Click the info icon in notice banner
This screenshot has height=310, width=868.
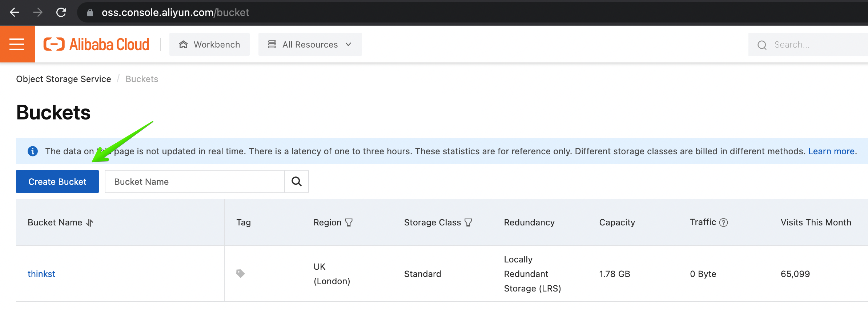tap(33, 151)
